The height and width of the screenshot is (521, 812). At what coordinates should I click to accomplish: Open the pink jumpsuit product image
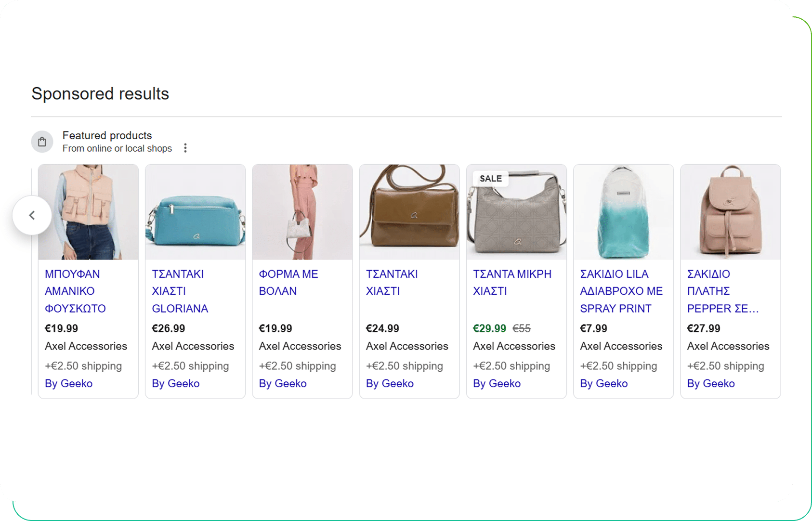tap(302, 212)
